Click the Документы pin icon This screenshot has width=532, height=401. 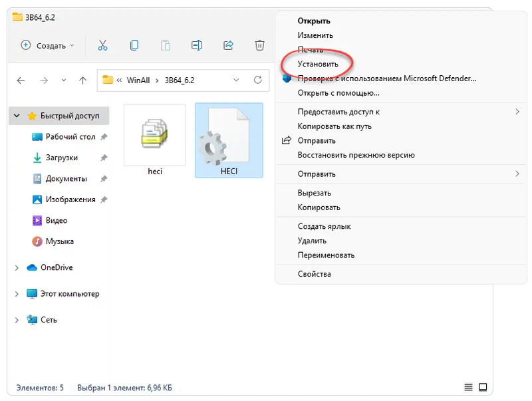pos(104,178)
